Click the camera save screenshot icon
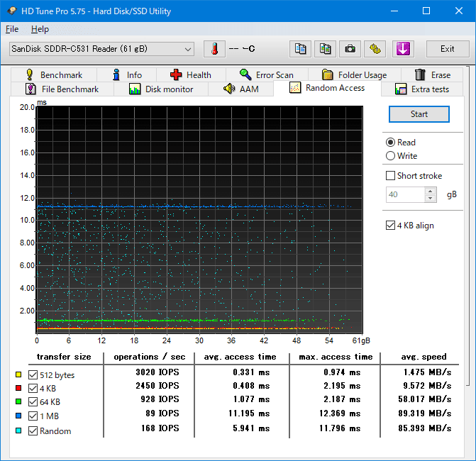The height and width of the screenshot is (461, 476). click(x=350, y=49)
